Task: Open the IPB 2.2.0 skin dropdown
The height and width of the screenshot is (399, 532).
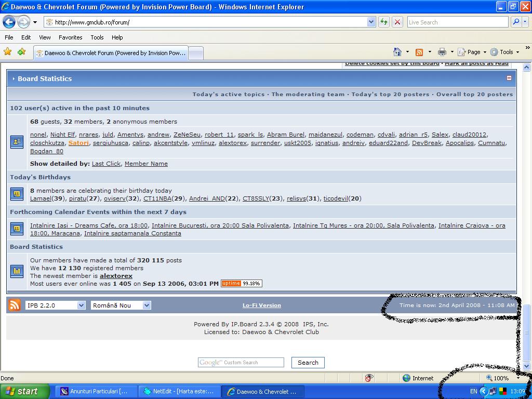Action: 81,305
